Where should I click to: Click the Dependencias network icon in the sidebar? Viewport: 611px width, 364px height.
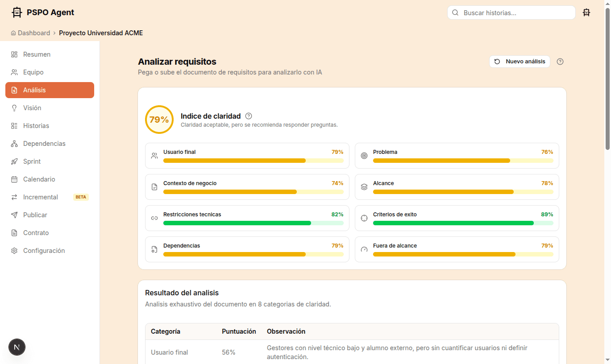point(14,143)
